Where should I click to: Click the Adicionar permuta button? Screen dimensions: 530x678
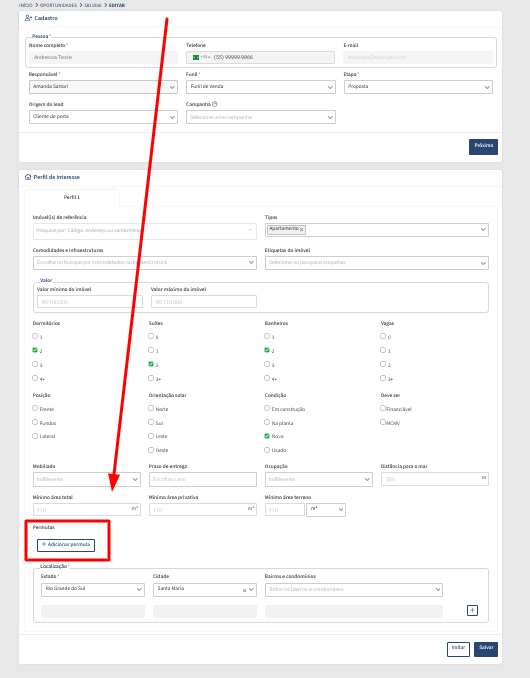(66, 545)
